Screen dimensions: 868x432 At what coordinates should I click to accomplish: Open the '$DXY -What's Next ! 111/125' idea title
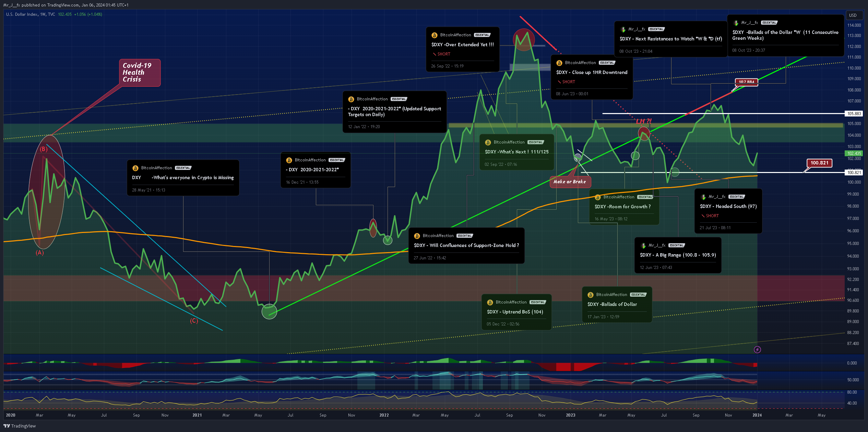point(516,152)
